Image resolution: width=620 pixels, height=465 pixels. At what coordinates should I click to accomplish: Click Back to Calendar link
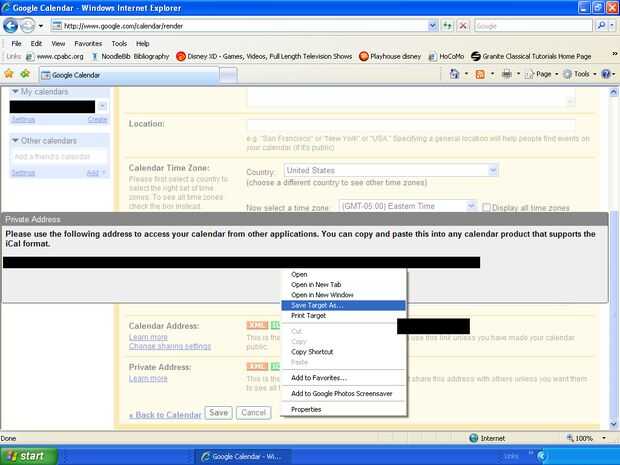[165, 415]
